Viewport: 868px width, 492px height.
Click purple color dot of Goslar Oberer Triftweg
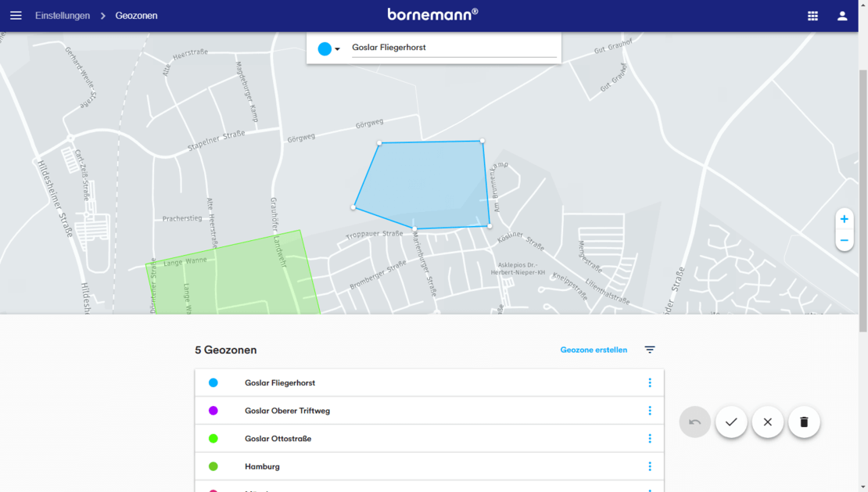[x=213, y=411]
